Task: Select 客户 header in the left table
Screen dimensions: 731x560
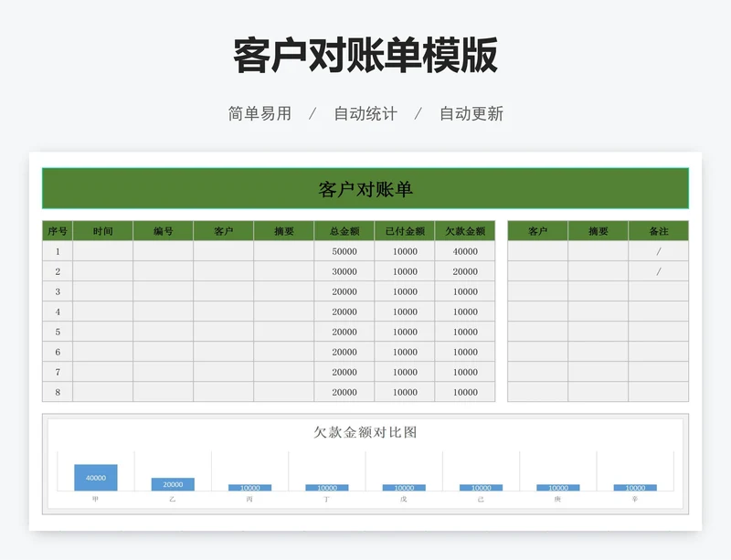Action: [223, 231]
